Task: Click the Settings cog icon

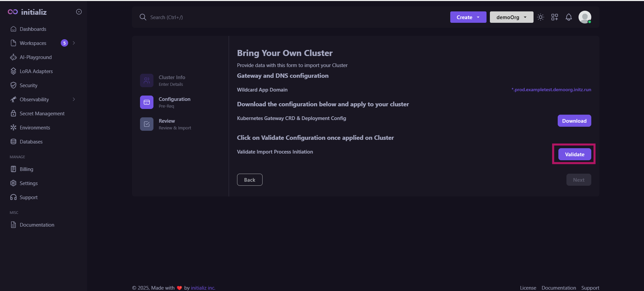Action: click(13, 183)
